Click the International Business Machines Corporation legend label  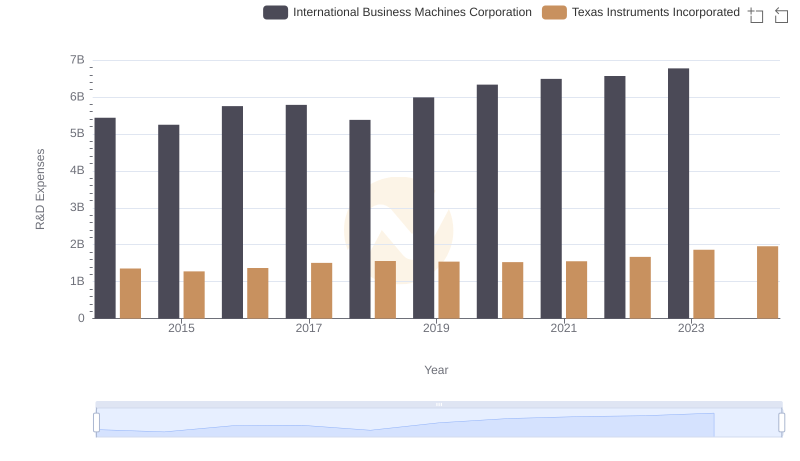point(412,12)
